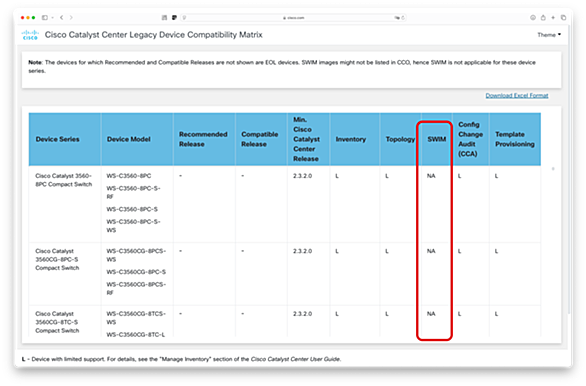Image resolution: width=586 pixels, height=386 pixels.
Task: Go back with the Safari back arrow
Action: tap(62, 18)
